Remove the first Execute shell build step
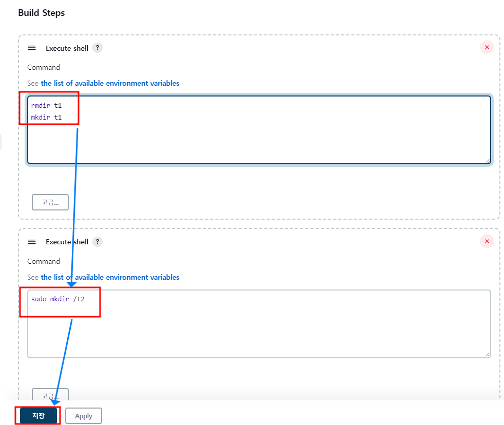Screen dimensions: 504x425 pos(487,47)
